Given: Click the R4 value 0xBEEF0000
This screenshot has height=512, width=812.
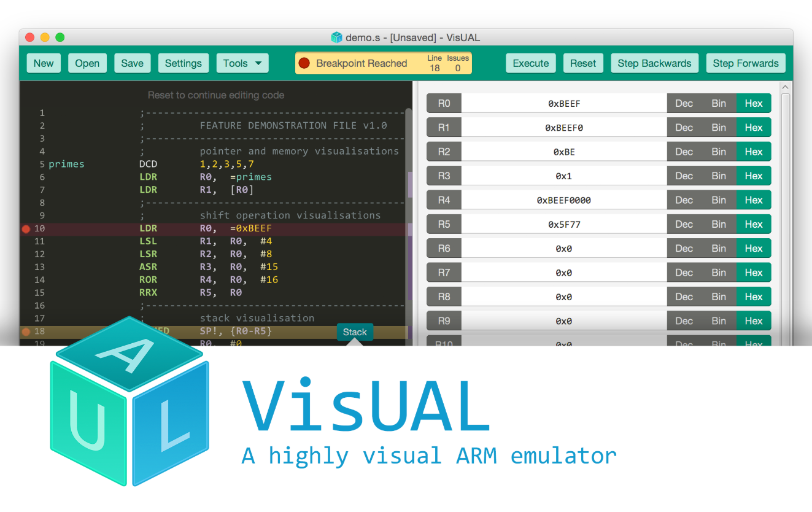Looking at the screenshot, I should (564, 200).
